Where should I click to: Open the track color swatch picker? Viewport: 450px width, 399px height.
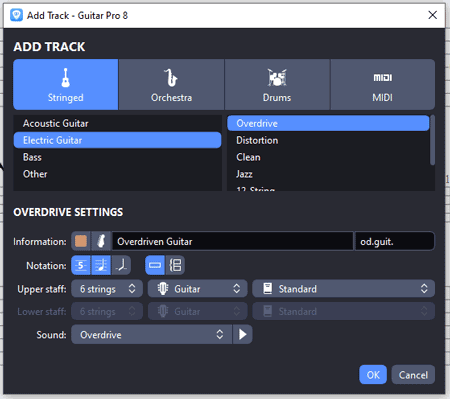(81, 241)
